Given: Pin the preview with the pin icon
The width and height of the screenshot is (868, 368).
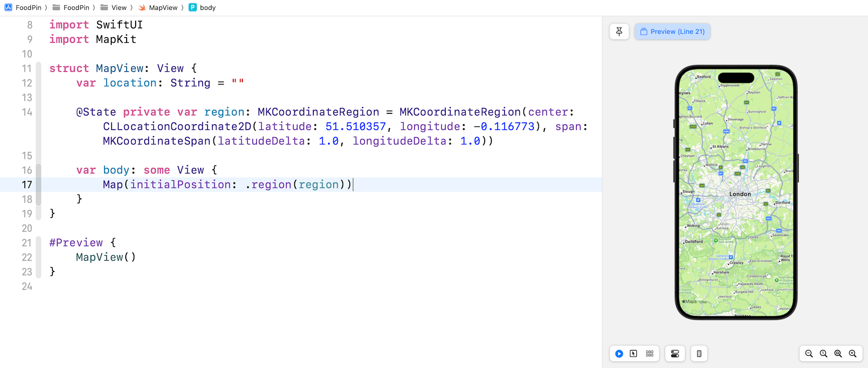Looking at the screenshot, I should pos(619,32).
